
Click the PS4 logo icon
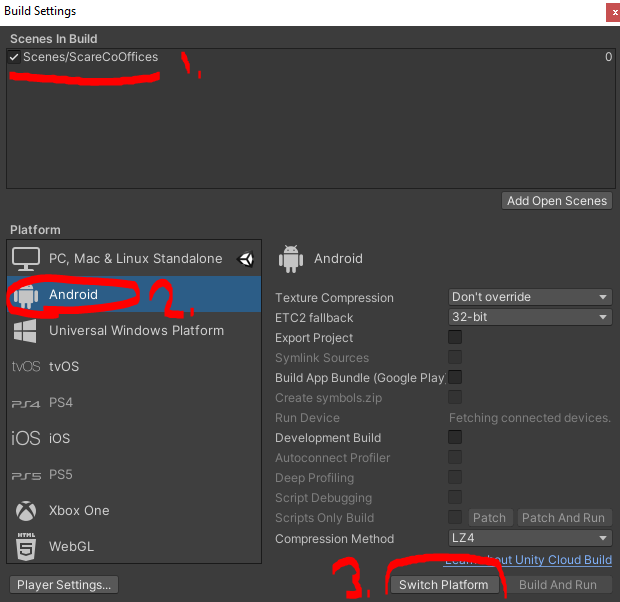(26, 403)
